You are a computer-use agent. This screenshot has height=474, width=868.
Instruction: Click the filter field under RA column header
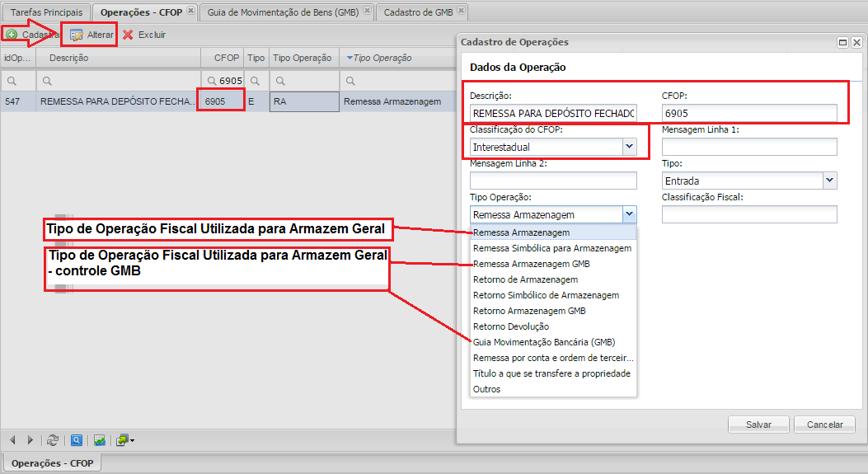click(304, 81)
